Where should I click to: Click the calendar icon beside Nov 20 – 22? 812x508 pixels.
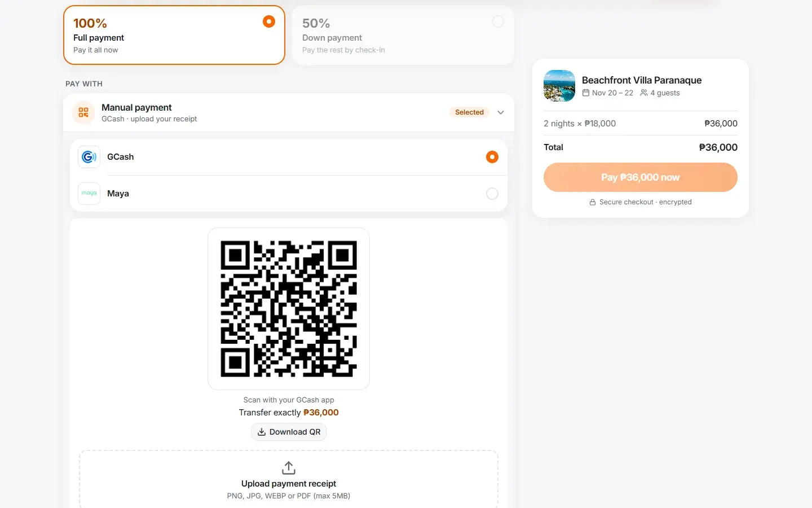586,93
